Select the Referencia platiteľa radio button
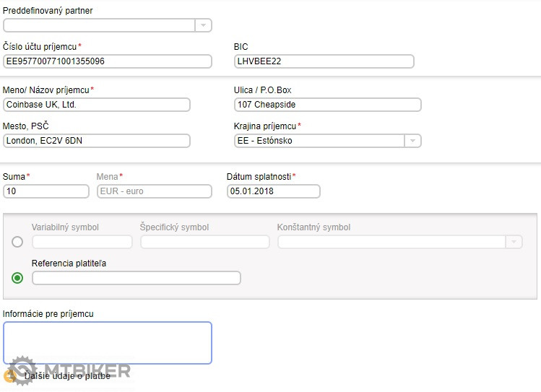 tap(17, 278)
